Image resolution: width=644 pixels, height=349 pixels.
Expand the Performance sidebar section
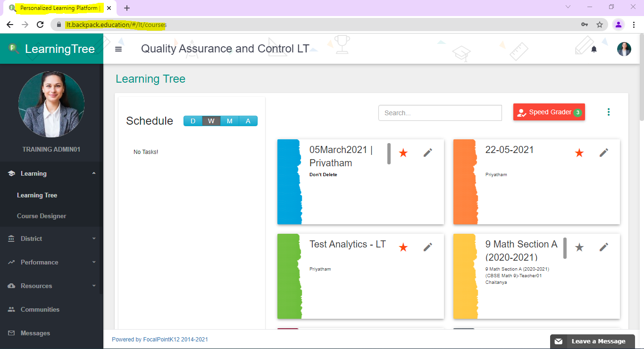pos(51,262)
